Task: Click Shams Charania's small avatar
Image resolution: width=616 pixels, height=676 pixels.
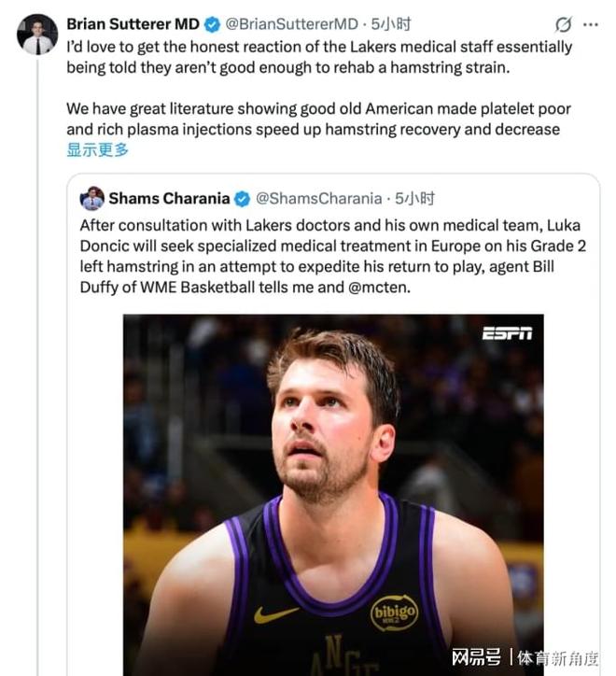Action: coord(91,198)
